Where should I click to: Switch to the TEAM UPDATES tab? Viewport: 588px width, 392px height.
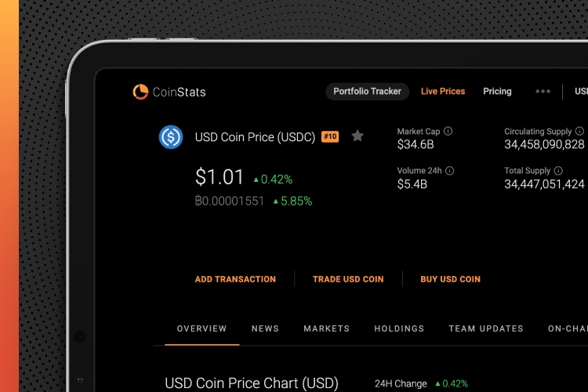(x=486, y=328)
